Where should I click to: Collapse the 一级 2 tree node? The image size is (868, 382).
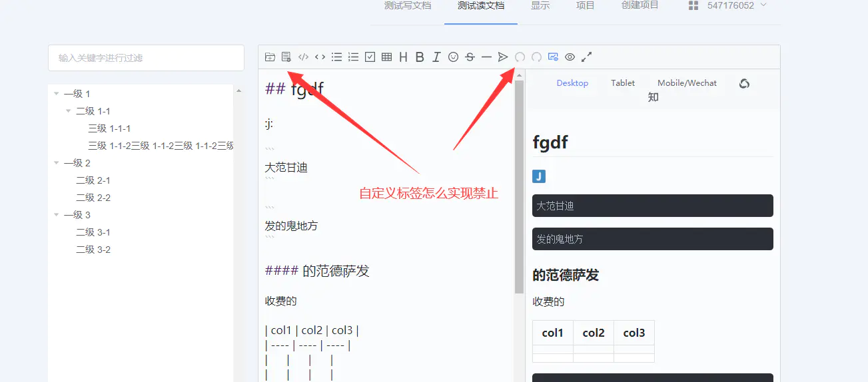click(x=57, y=163)
